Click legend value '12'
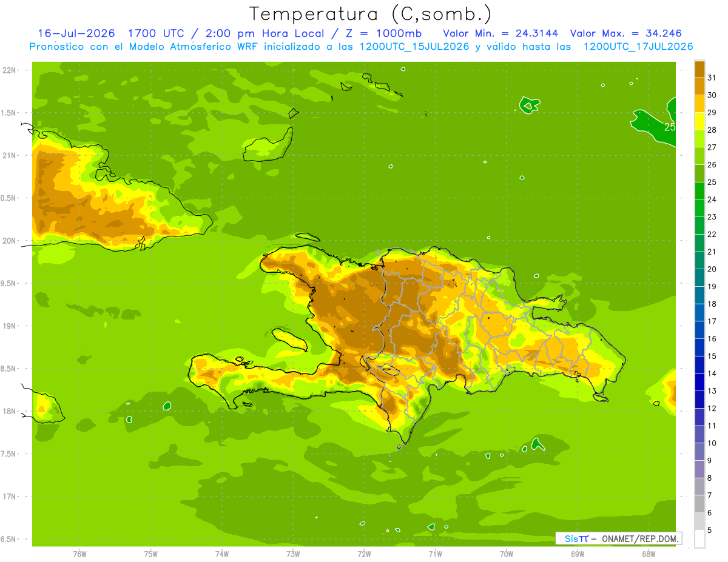Screen dimensions: 728x562 [x=712, y=409]
